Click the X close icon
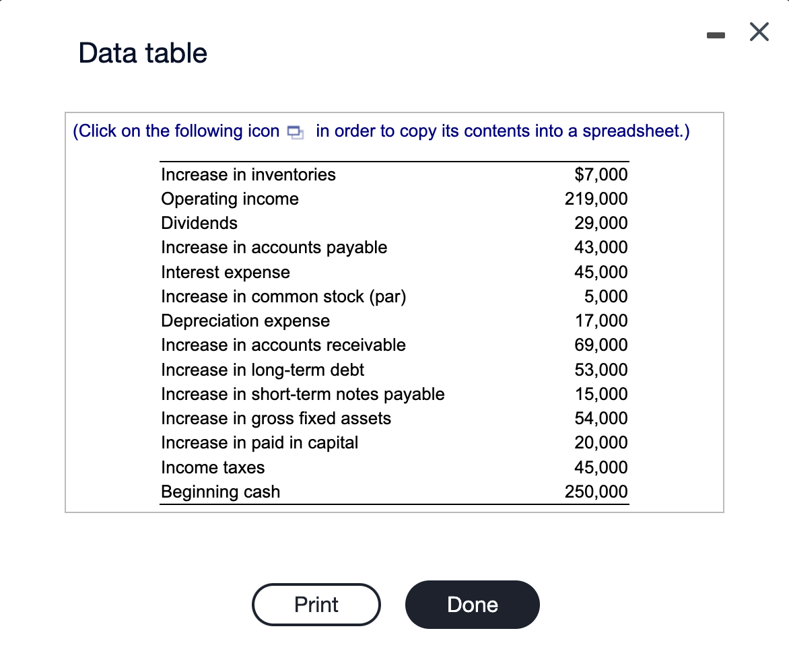 tap(759, 32)
